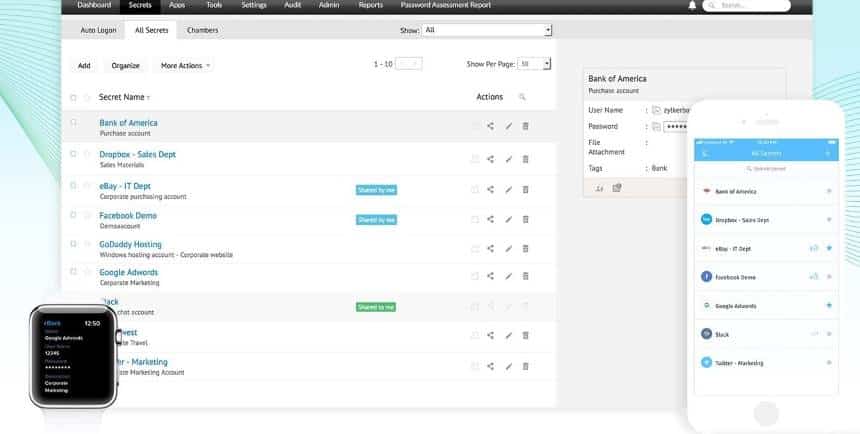Open Password Assessment Report
The width and height of the screenshot is (860, 434).
(x=446, y=5)
